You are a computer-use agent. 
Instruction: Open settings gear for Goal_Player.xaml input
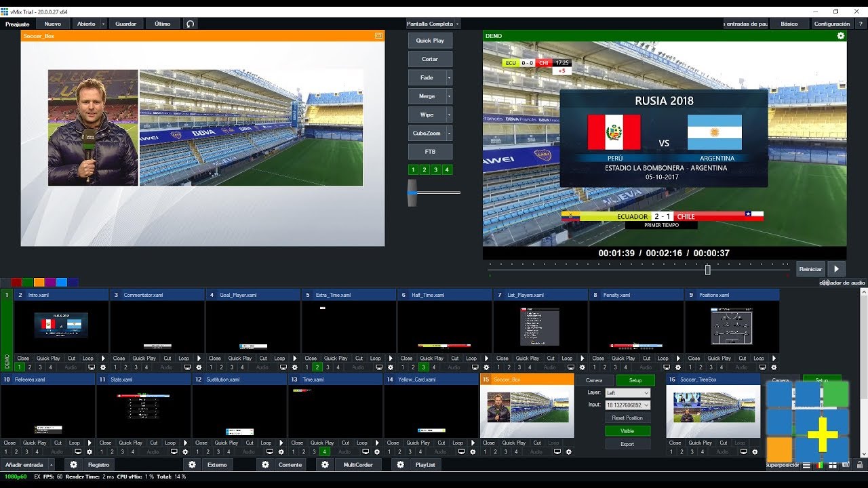pyautogui.click(x=294, y=367)
